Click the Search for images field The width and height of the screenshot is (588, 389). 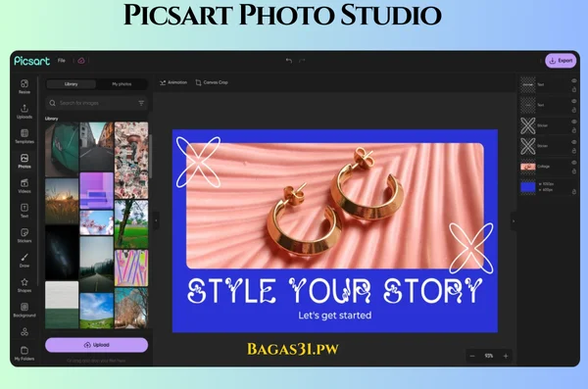pyautogui.click(x=97, y=103)
